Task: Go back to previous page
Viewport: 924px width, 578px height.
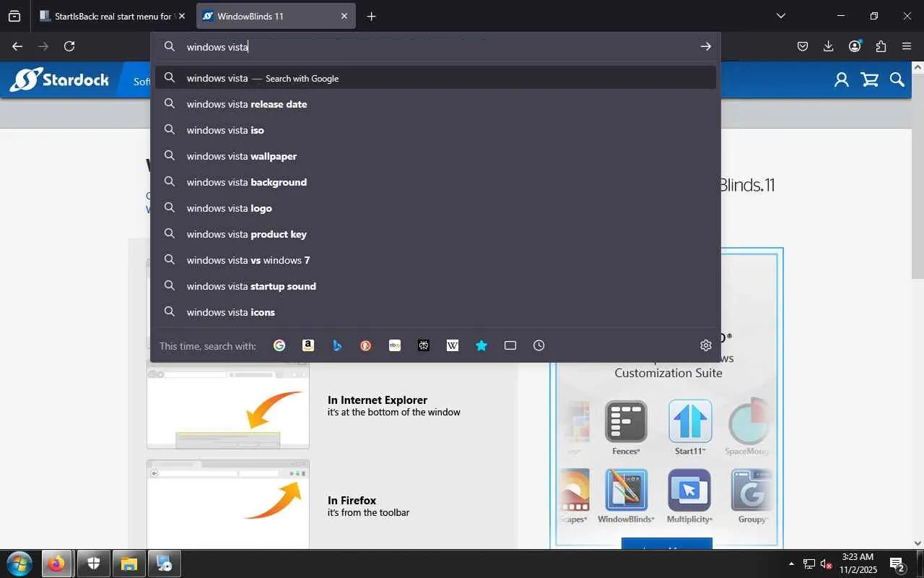Action: (17, 46)
